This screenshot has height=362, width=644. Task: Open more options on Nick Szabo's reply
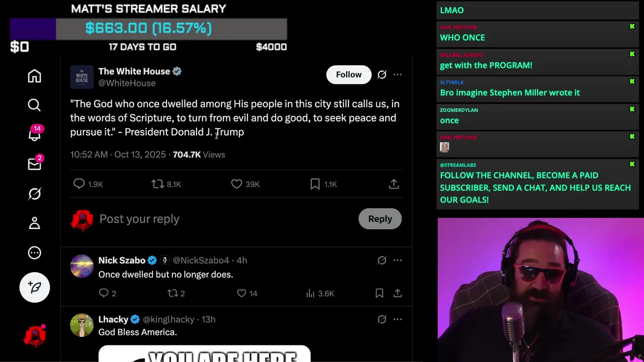pos(397,260)
